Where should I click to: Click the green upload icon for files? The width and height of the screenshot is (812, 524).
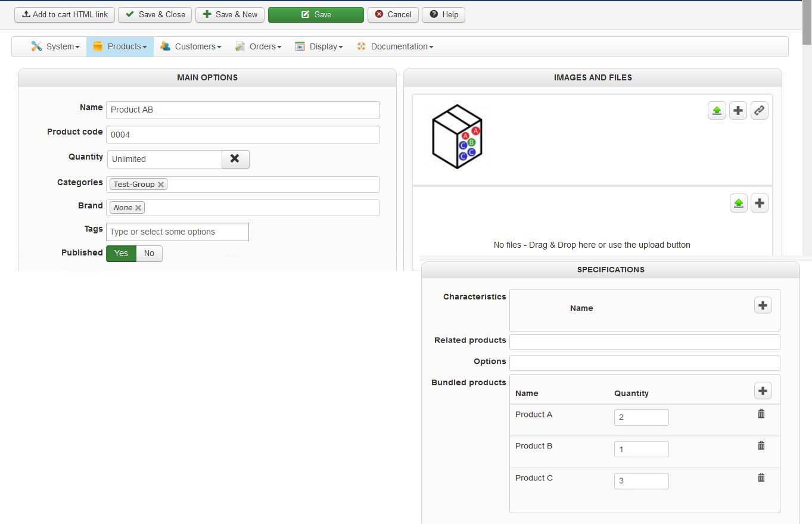739,204
